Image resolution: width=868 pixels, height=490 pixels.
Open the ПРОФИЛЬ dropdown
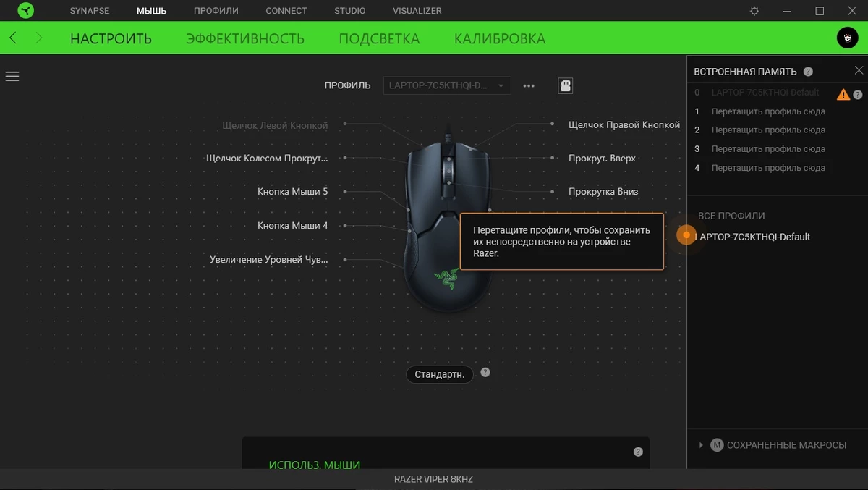click(446, 85)
